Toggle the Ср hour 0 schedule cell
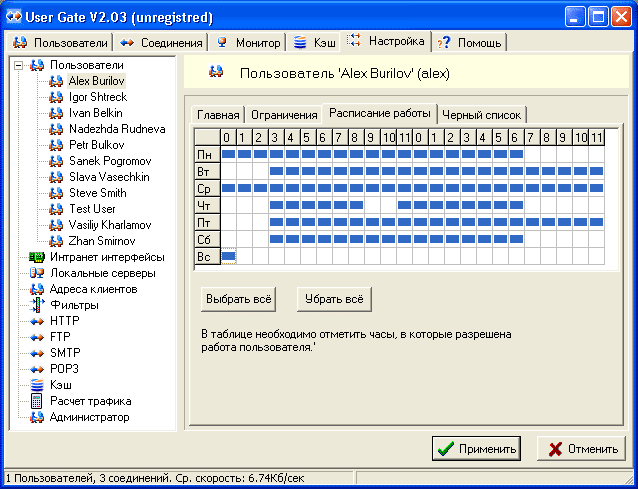The image size is (638, 489). 228,188
